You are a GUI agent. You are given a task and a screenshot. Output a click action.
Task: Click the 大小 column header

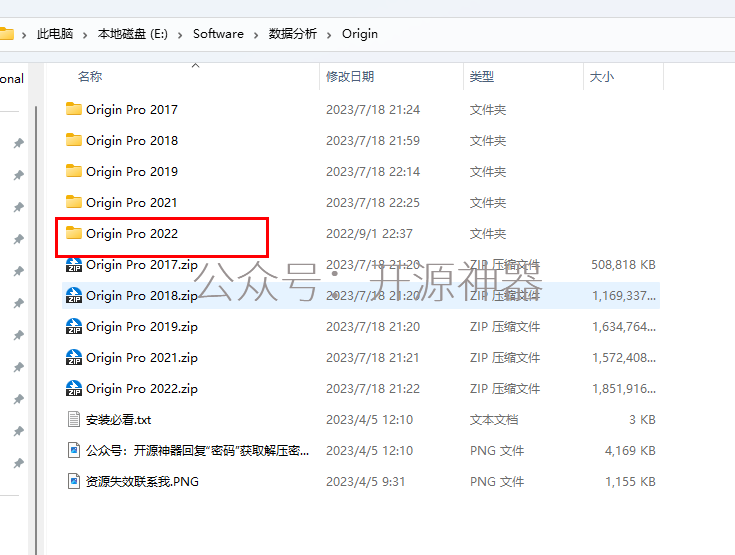(602, 77)
